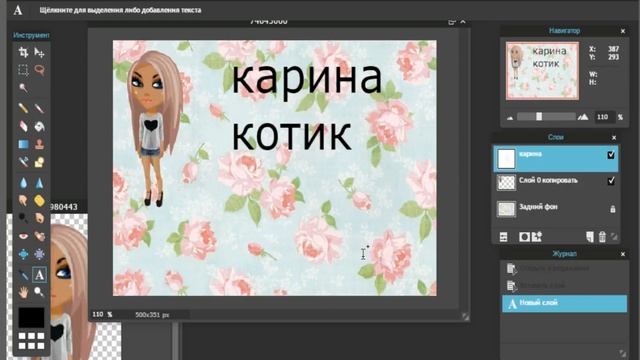Image resolution: width=640 pixels, height=360 pixels.
Task: Create a new layer
Action: click(590, 237)
